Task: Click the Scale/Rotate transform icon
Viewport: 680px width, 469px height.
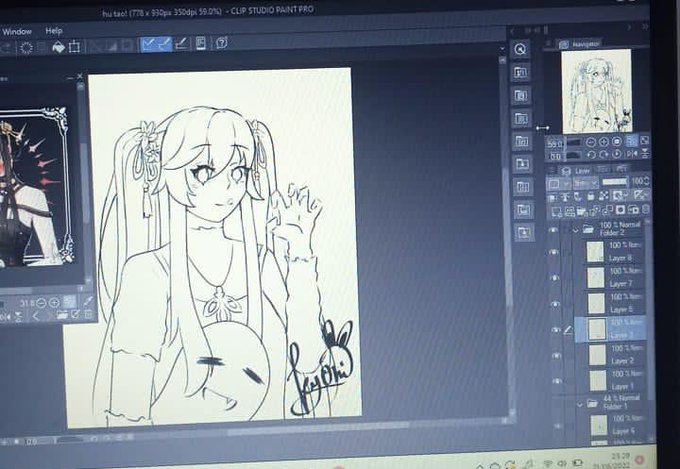Action: 74,46
